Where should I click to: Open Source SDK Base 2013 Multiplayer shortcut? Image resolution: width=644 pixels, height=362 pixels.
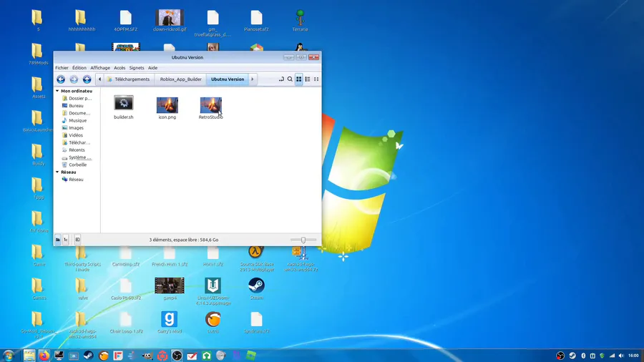click(x=257, y=258)
